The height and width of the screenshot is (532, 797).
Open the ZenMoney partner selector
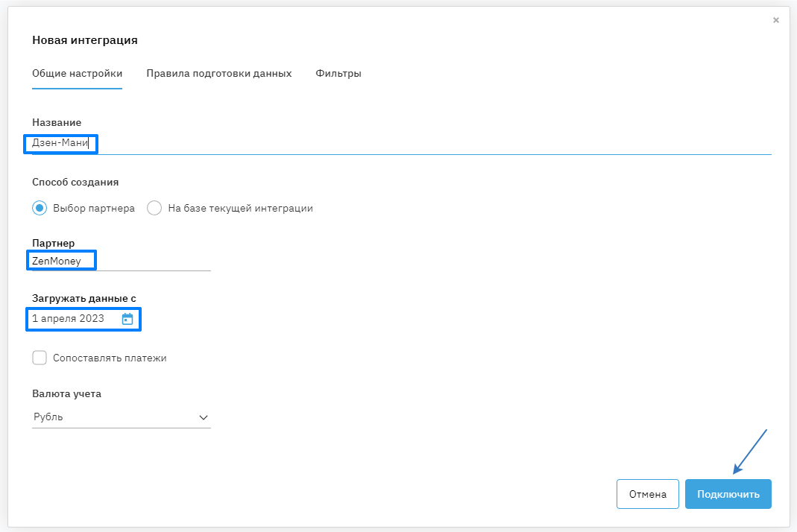point(121,261)
